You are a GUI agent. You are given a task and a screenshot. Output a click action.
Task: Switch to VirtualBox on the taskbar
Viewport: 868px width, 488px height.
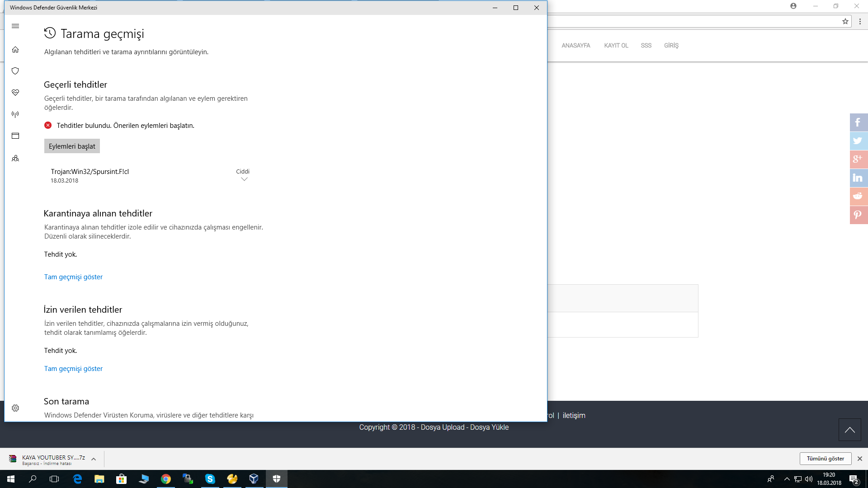(x=254, y=479)
